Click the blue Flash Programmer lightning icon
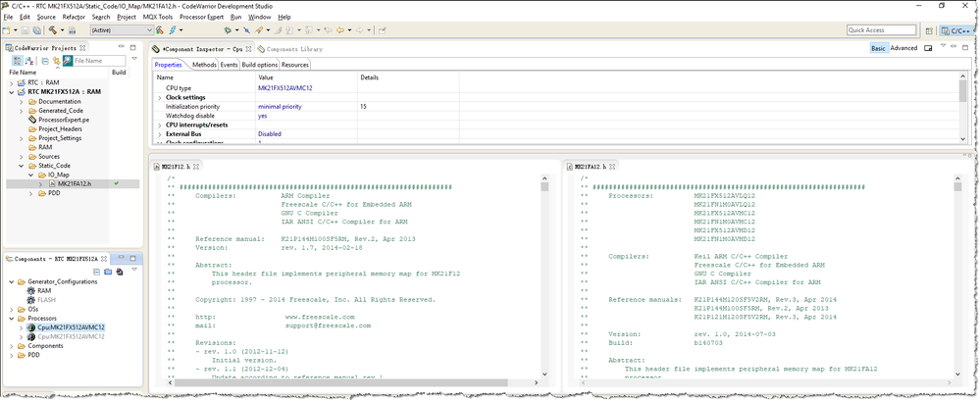Screen dimensions: 980x400 [172, 29]
